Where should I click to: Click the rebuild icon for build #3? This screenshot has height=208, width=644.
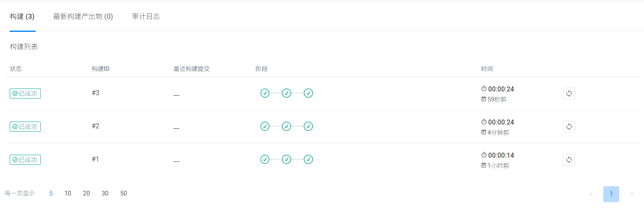(569, 94)
